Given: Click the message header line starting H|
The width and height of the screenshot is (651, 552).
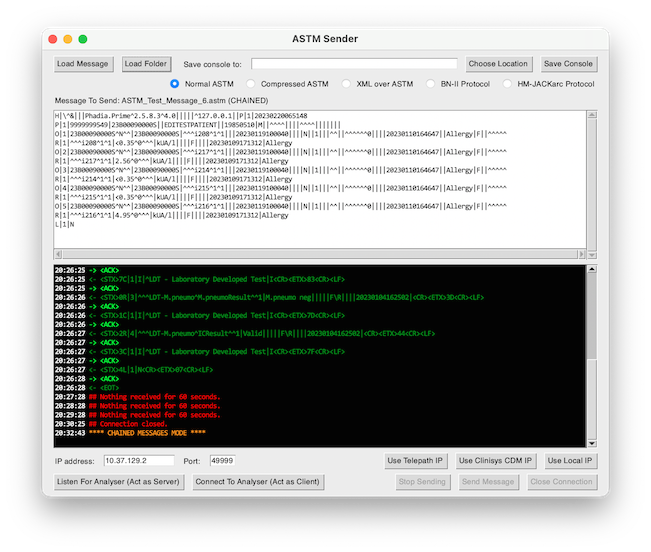Looking at the screenshot, I should point(181,116).
